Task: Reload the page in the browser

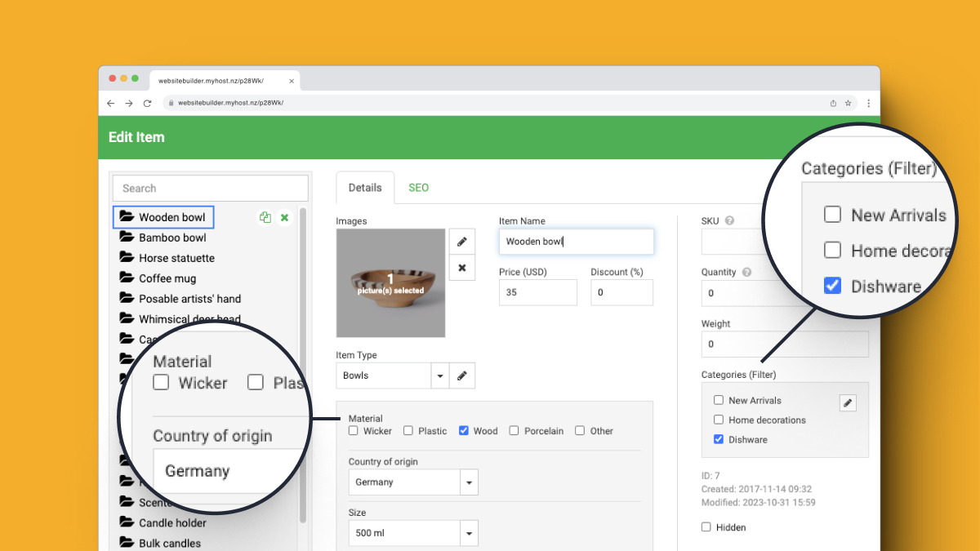Action: tap(147, 104)
